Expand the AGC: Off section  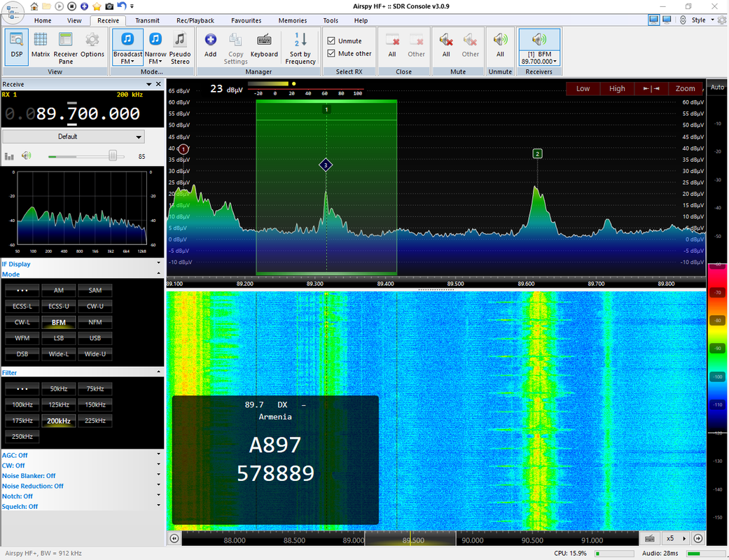pos(81,455)
